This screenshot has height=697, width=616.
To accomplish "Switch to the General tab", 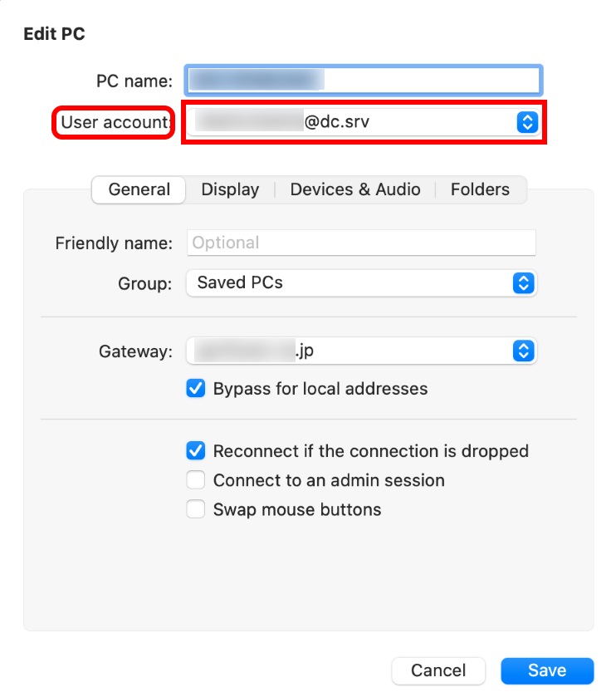I will (139, 189).
